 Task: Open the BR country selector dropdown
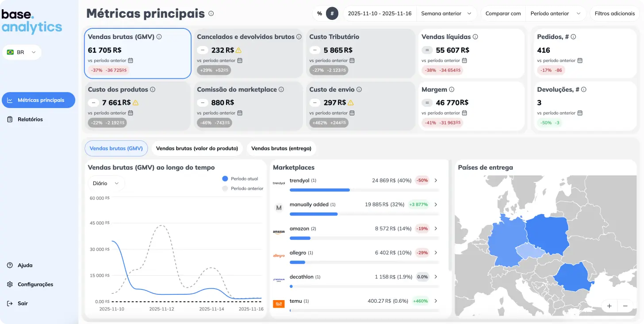22,52
